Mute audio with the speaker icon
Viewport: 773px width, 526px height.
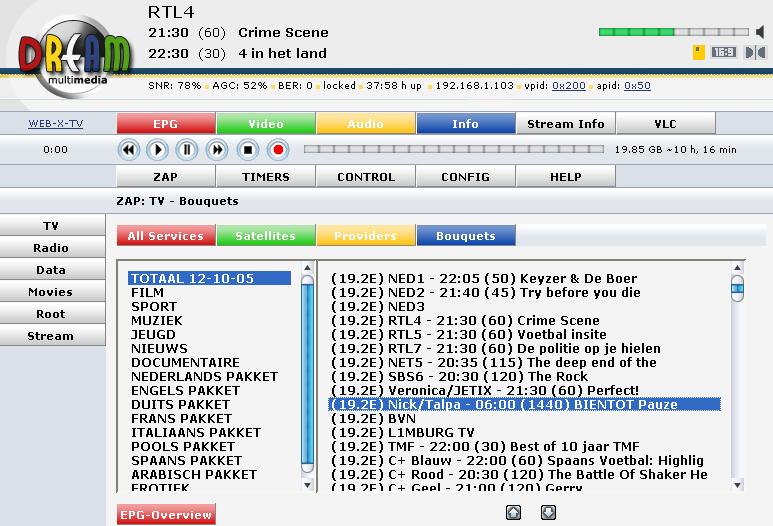coord(760,33)
